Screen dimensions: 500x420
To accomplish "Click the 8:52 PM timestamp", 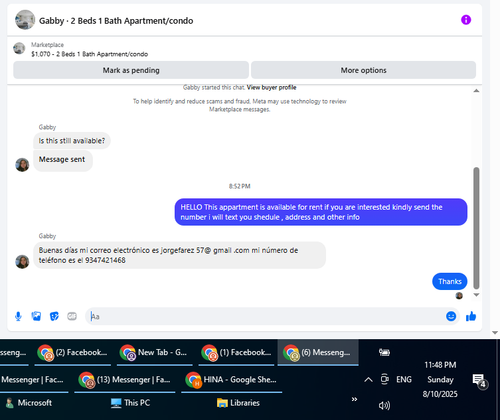I will point(239,186).
